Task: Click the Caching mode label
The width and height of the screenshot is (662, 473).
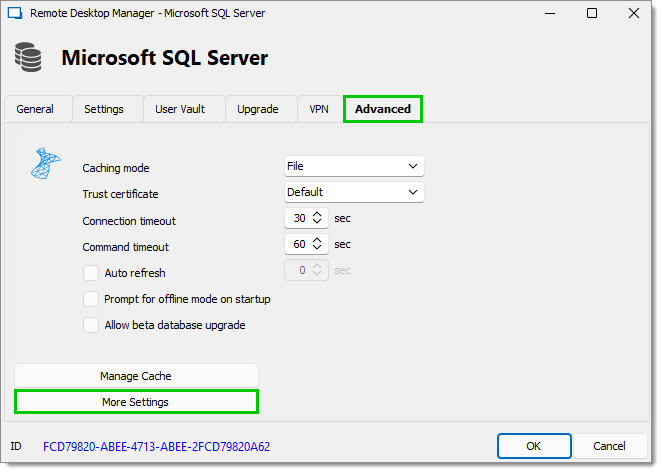Action: click(116, 168)
